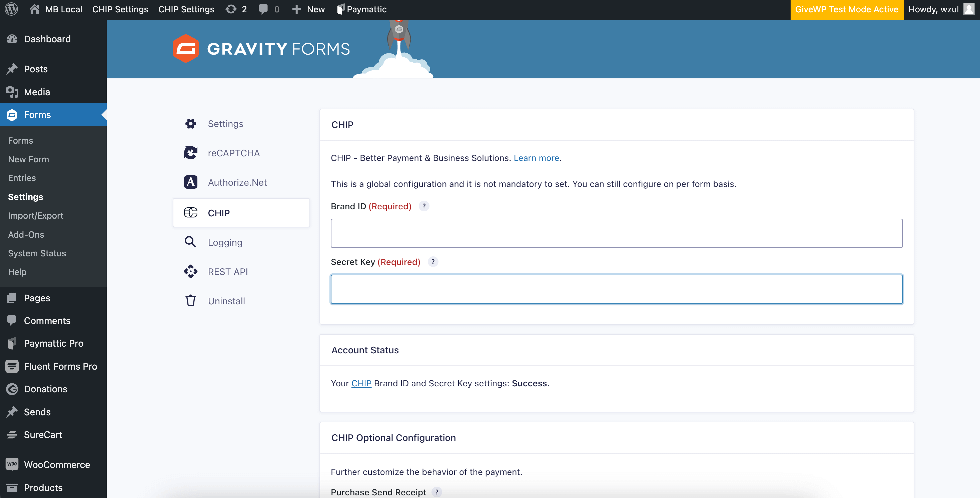The height and width of the screenshot is (498, 980).
Task: Open the CHIP link in Account Status
Action: 361,383
